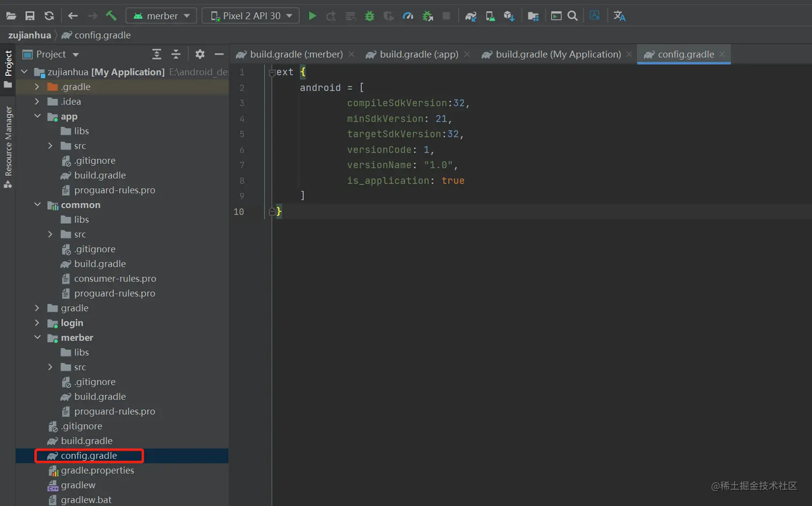Select config.gradle in the project tree

(122, 456)
